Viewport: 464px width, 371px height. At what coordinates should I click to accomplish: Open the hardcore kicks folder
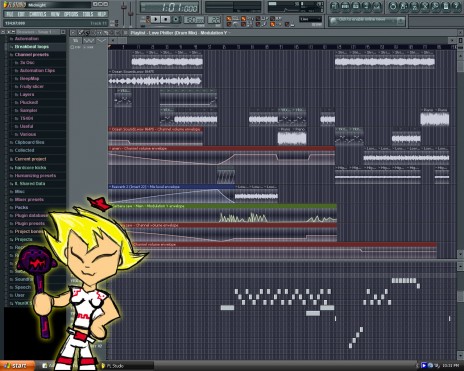(x=30, y=168)
